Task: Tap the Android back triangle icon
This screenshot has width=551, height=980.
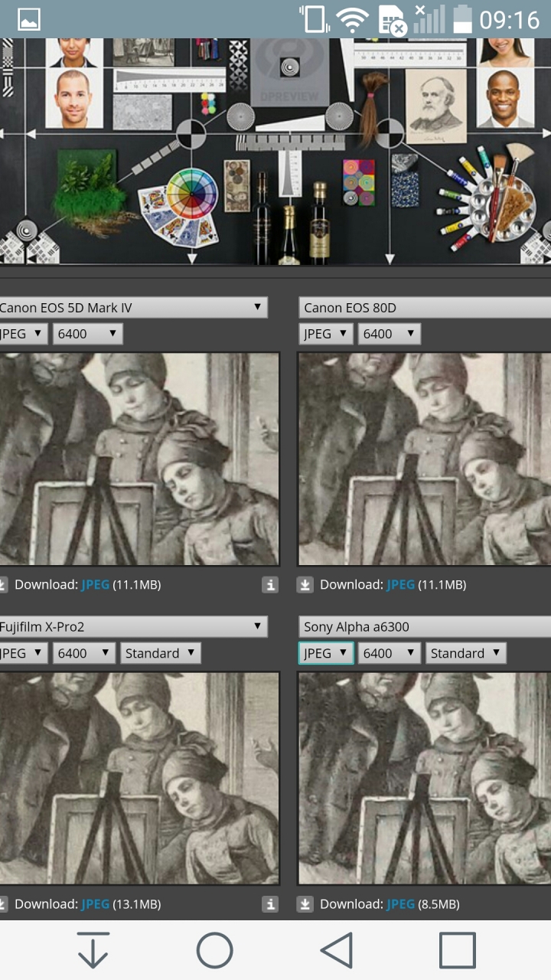Action: coord(337,950)
